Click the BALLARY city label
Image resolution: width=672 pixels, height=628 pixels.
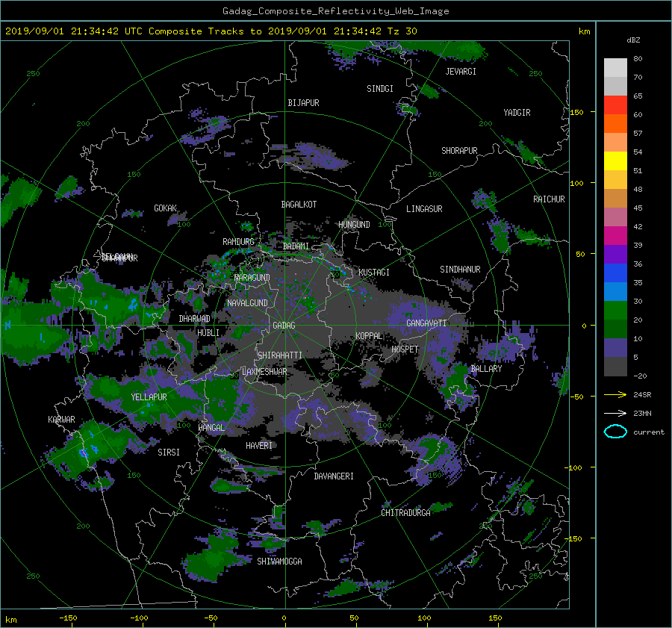[x=486, y=369]
